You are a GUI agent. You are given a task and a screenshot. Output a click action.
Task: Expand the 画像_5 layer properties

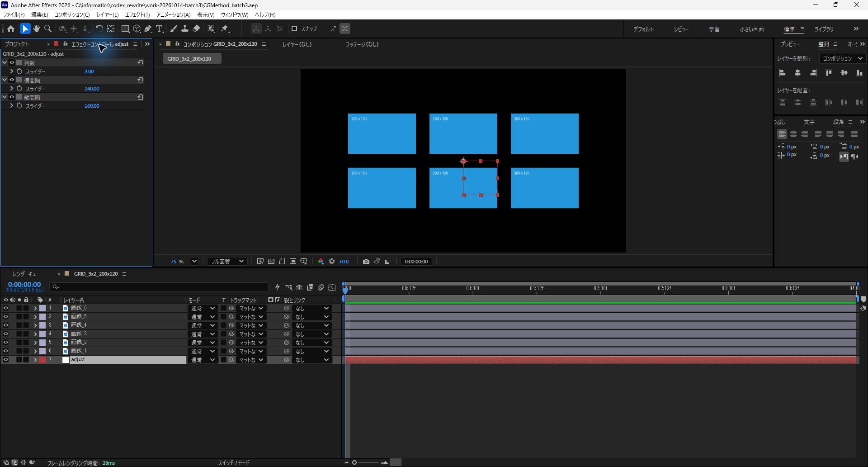(35, 317)
